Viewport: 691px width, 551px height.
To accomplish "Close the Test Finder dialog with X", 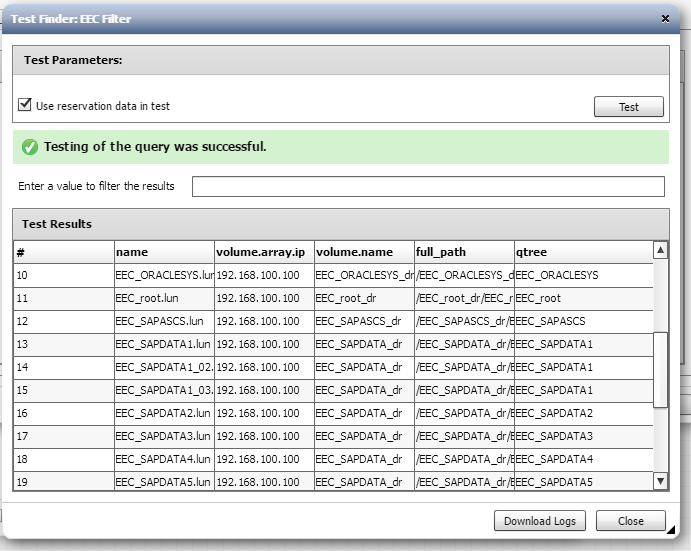I will tap(665, 19).
